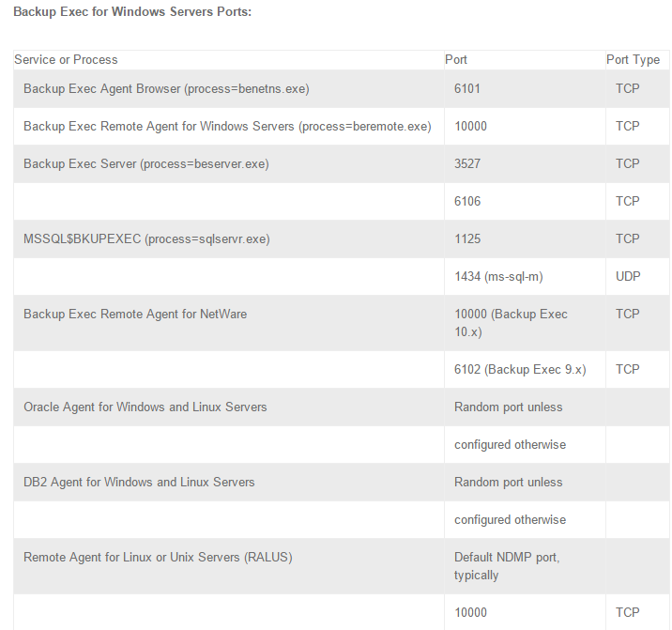Viewport: 672px width, 630px height.
Task: Click the 'Service or Process' column header
Action: pyautogui.click(x=66, y=59)
